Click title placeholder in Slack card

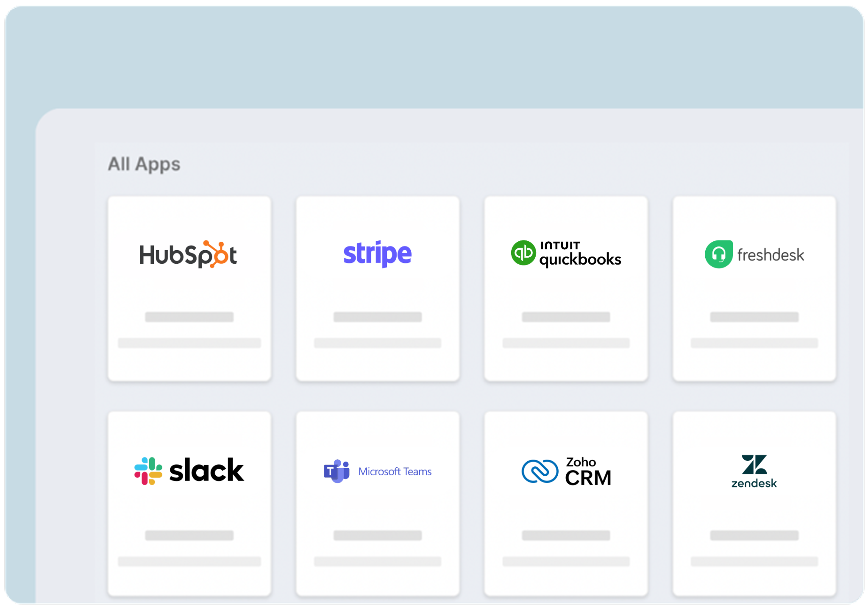tap(189, 535)
